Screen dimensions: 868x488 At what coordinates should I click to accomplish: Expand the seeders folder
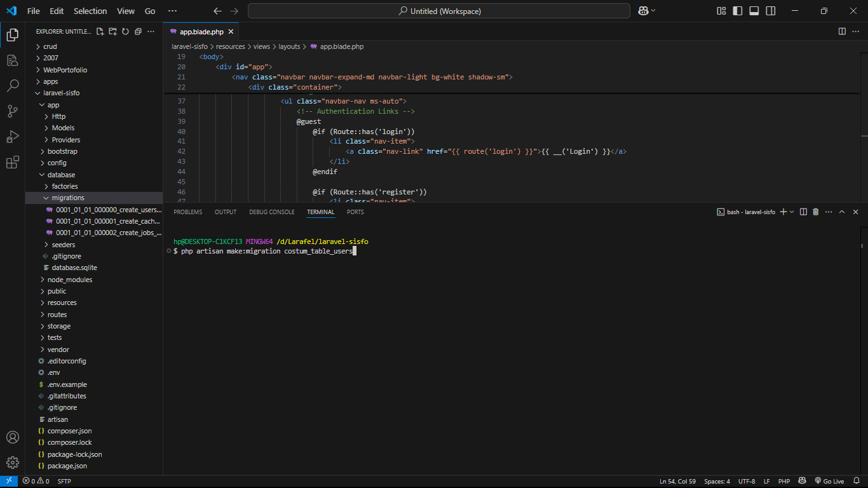pyautogui.click(x=63, y=245)
